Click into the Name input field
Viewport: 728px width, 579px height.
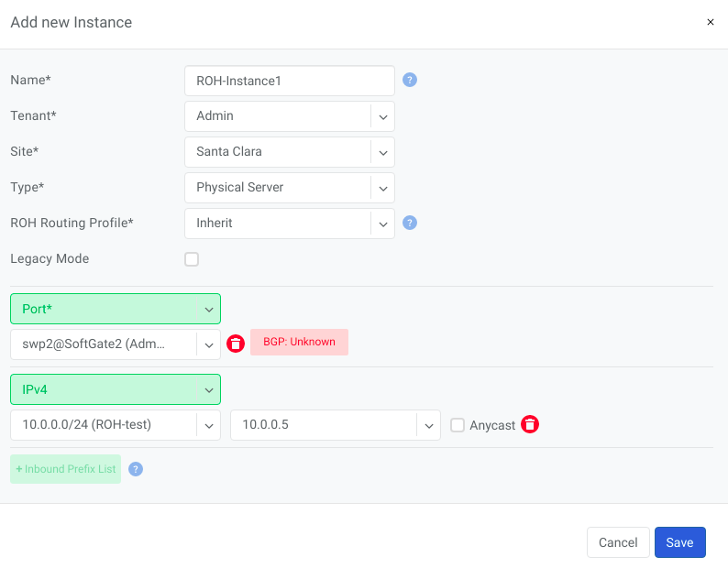[289, 81]
